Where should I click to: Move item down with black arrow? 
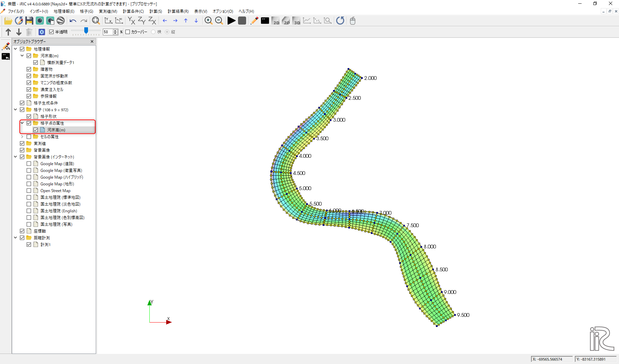click(x=19, y=32)
